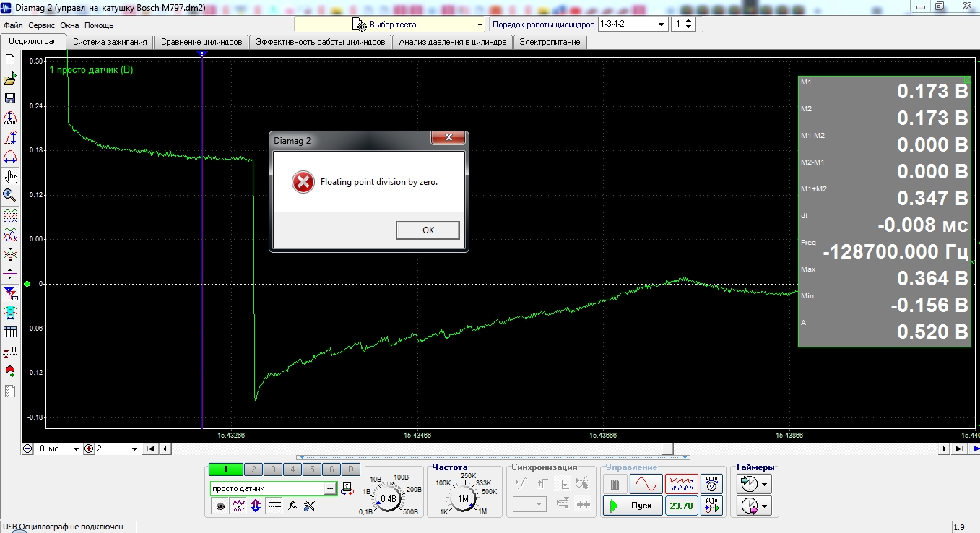The width and height of the screenshot is (980, 533).
Task: Enable channel 6 button
Action: pos(331,469)
